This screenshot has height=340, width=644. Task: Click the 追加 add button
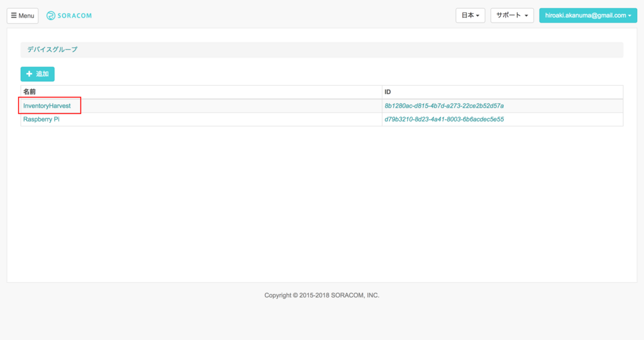[37, 74]
